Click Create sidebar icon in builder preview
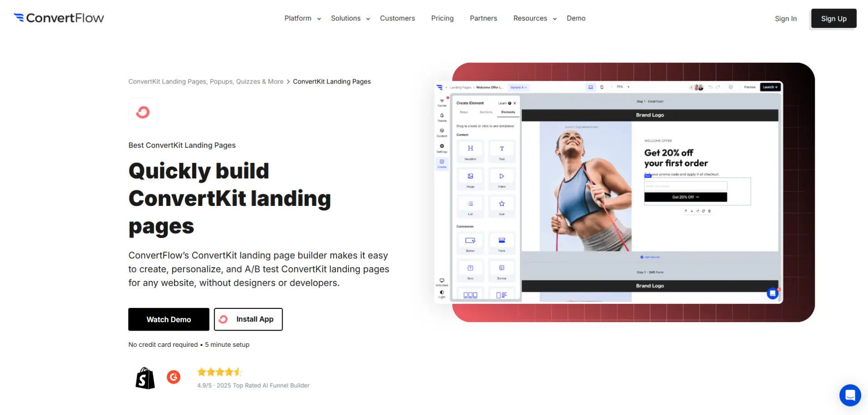The width and height of the screenshot is (868, 415). point(442,163)
